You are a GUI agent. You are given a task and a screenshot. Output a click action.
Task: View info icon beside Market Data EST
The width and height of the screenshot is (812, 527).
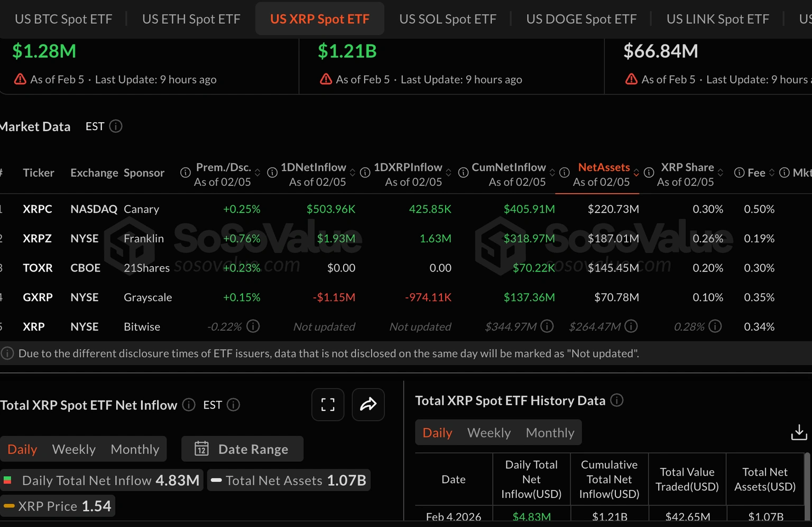coord(115,126)
